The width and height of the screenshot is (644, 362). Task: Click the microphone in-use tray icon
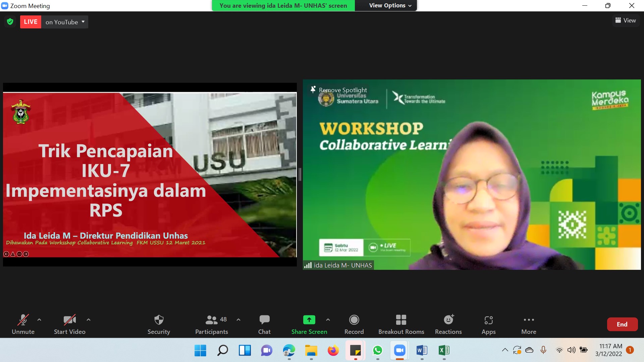click(x=543, y=350)
